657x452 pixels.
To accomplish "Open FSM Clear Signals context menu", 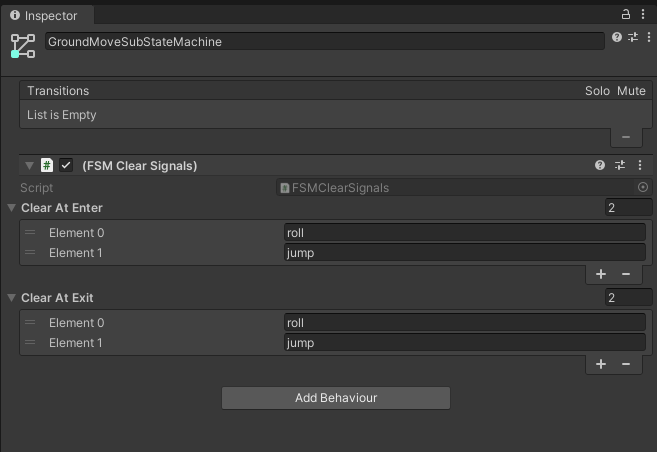I will click(x=640, y=165).
